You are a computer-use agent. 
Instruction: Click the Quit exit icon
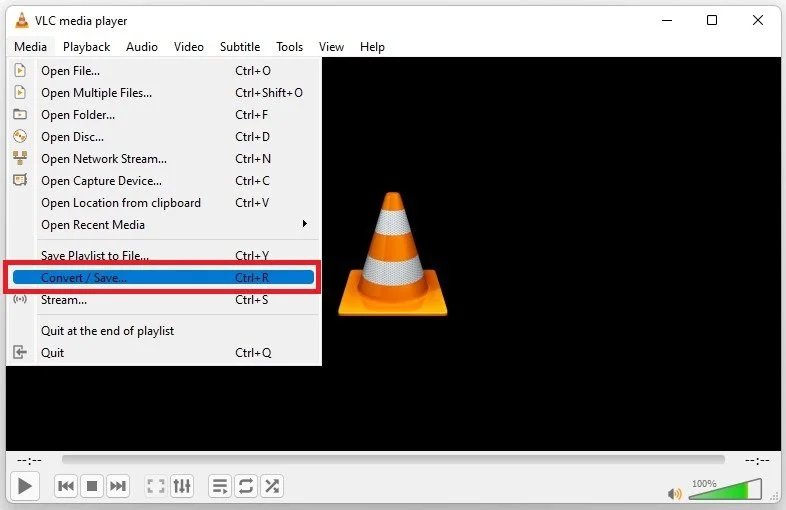tap(20, 352)
